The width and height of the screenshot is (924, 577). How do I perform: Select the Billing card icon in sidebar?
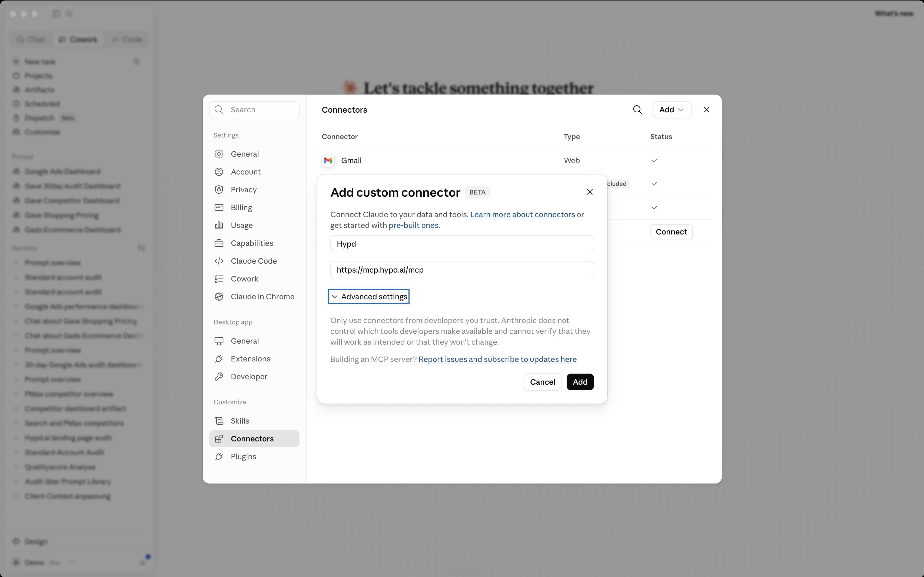pyautogui.click(x=219, y=208)
